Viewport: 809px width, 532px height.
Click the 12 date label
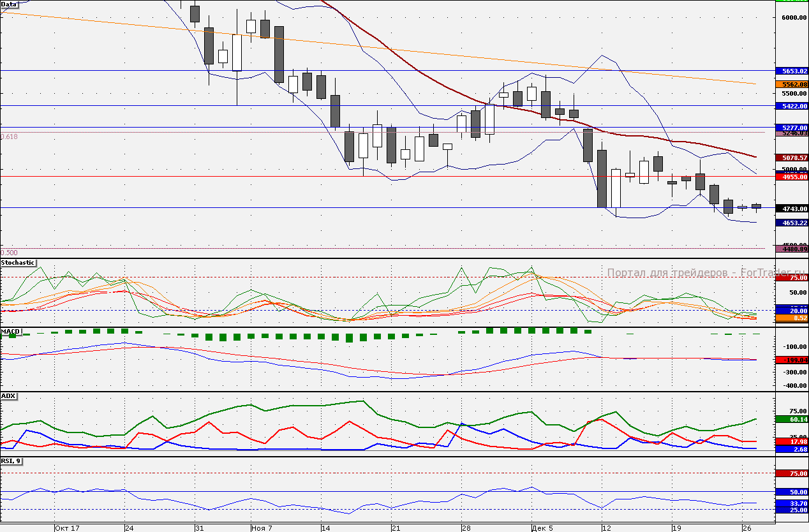(606, 528)
